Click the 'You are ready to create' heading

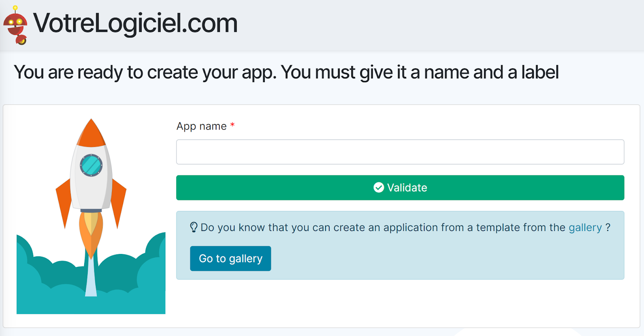point(286,72)
